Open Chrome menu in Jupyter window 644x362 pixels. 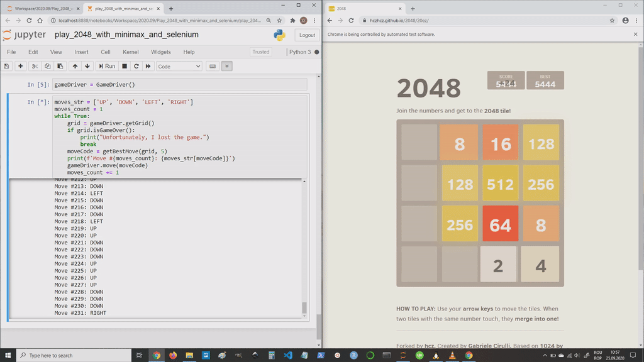click(x=314, y=20)
